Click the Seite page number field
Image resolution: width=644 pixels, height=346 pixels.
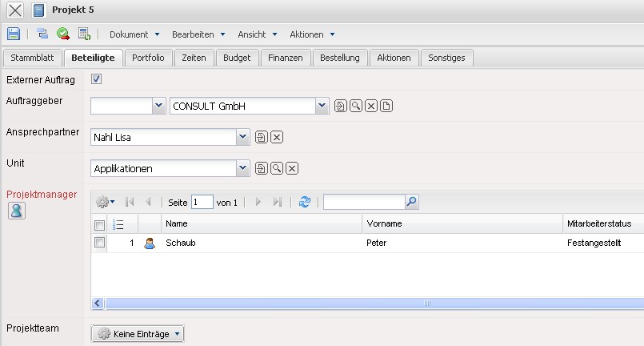202,202
